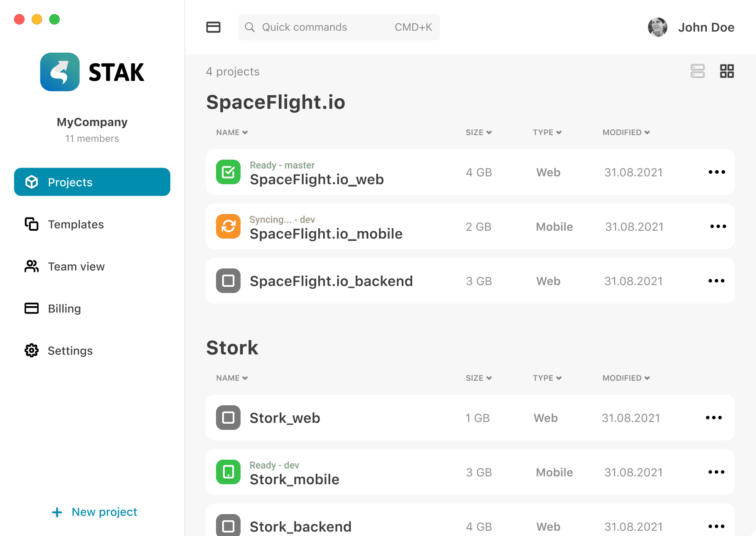Open the Templates section in sidebar
The image size is (756, 536).
tap(76, 225)
